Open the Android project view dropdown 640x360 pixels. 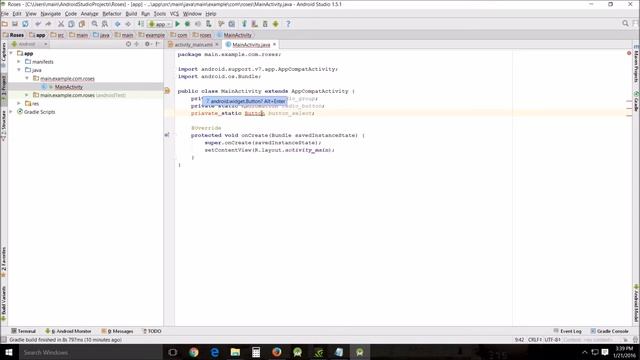pos(29,44)
